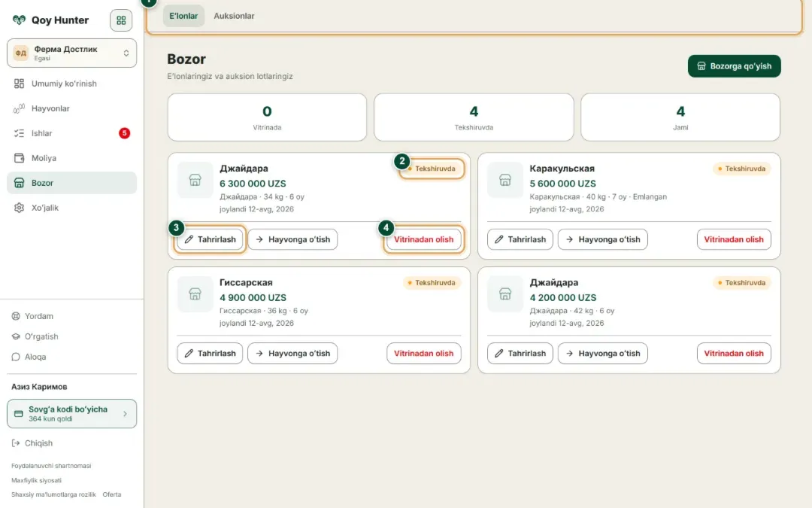
Task: Open Xo'jalik settings
Action: (72, 208)
